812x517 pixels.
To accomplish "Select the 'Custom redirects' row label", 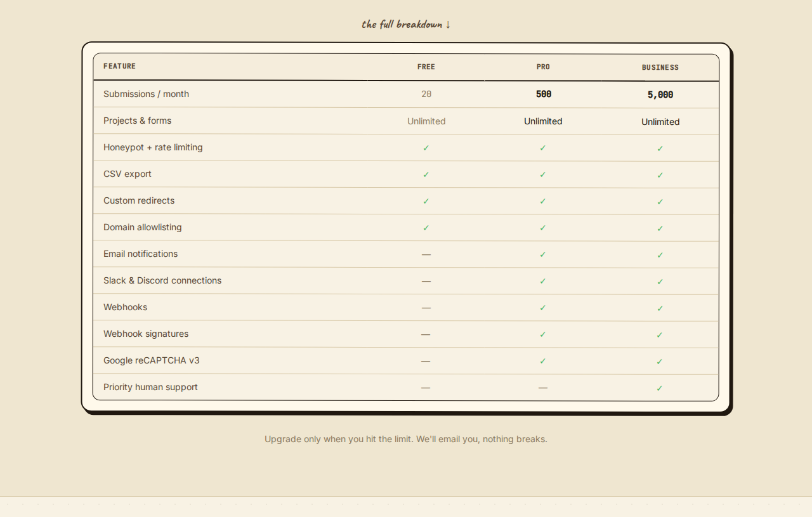I will [x=139, y=200].
